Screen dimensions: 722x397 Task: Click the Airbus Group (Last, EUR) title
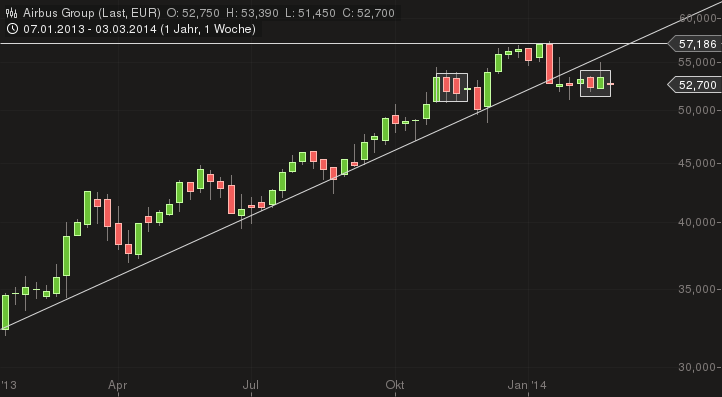[x=92, y=13]
